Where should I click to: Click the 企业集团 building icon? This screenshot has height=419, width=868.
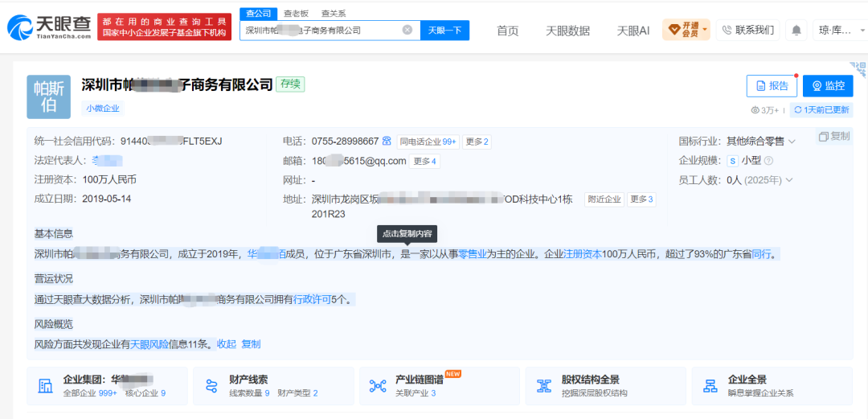(x=45, y=386)
